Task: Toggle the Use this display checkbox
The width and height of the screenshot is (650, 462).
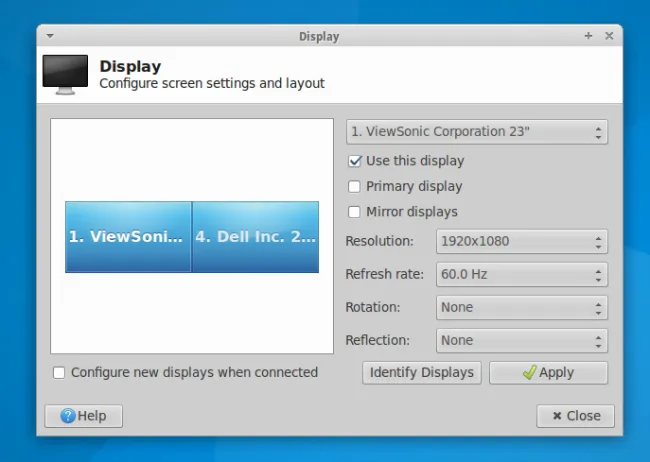Action: point(354,160)
